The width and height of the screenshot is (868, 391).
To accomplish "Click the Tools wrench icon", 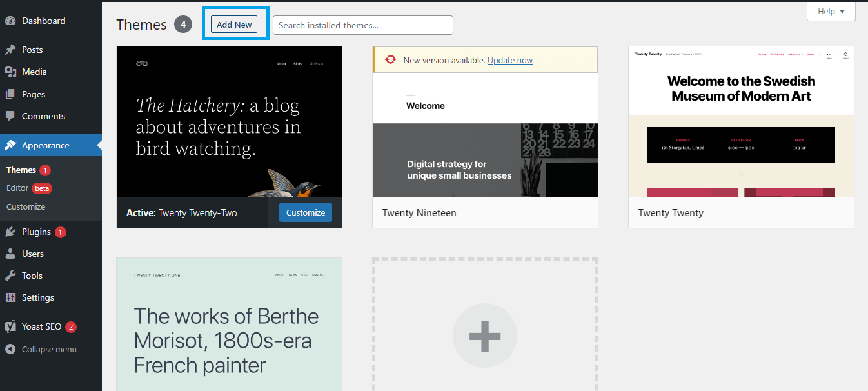I will 10,276.
